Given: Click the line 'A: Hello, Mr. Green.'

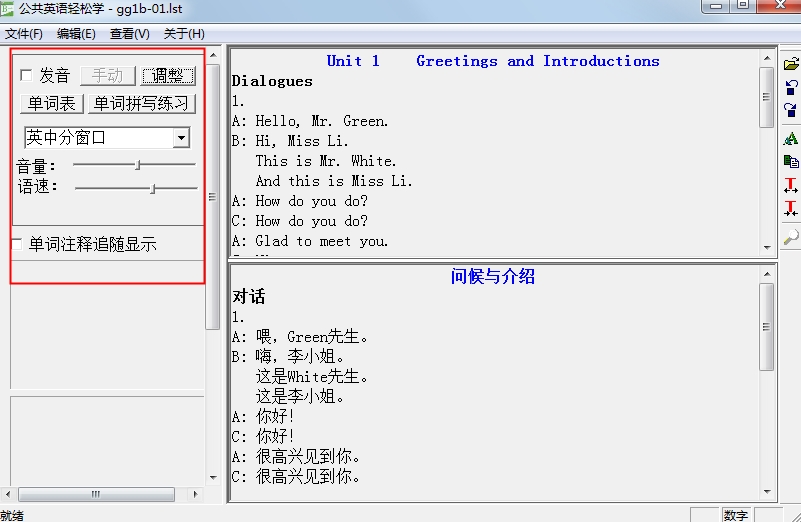Looking at the screenshot, I should click(310, 121).
